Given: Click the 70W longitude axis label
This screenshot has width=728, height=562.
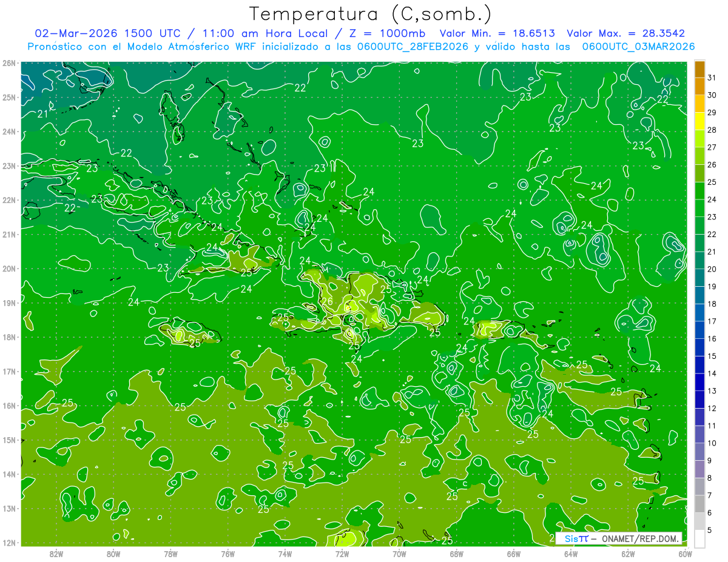Looking at the screenshot, I should 399,553.
